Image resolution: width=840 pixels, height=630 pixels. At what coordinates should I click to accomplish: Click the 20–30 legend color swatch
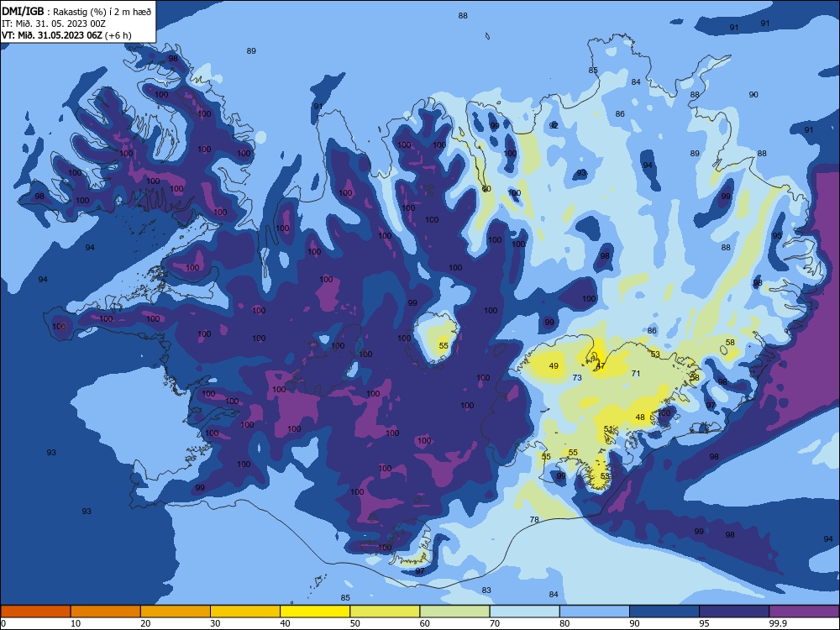point(176,612)
